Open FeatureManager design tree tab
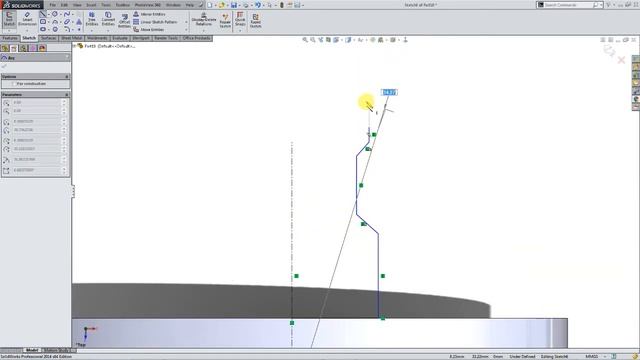 [4, 48]
